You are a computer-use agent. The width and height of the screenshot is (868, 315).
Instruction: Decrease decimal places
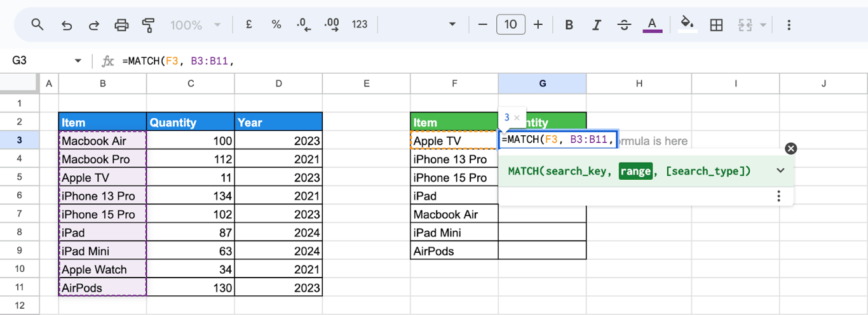[304, 25]
